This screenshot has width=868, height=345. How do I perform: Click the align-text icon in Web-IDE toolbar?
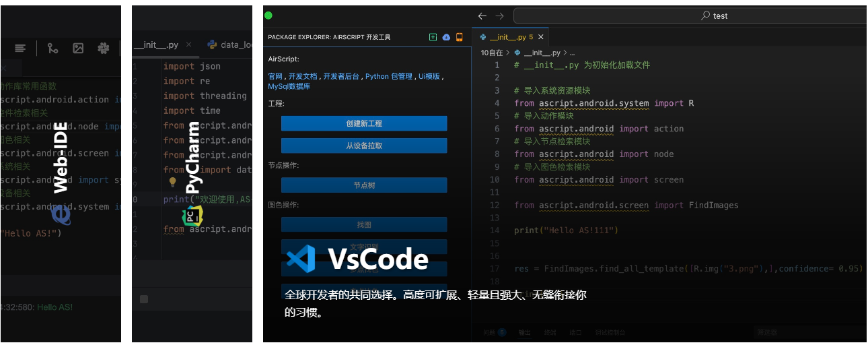coord(21,48)
